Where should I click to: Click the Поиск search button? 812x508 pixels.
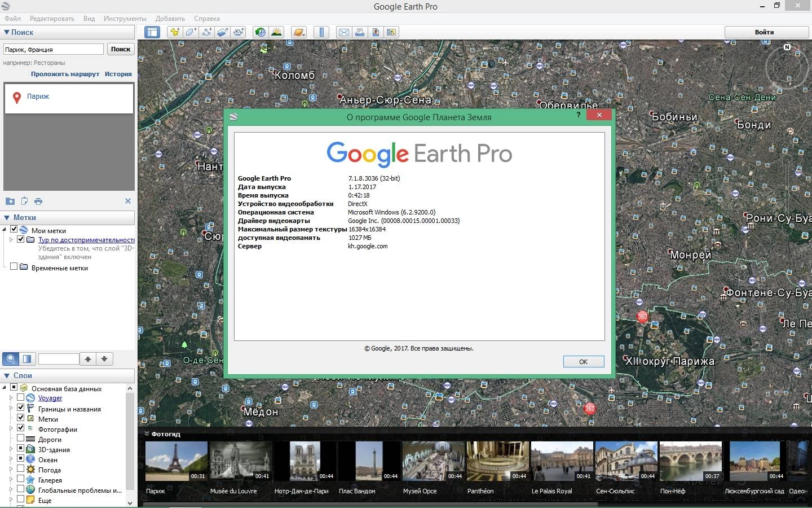(121, 49)
